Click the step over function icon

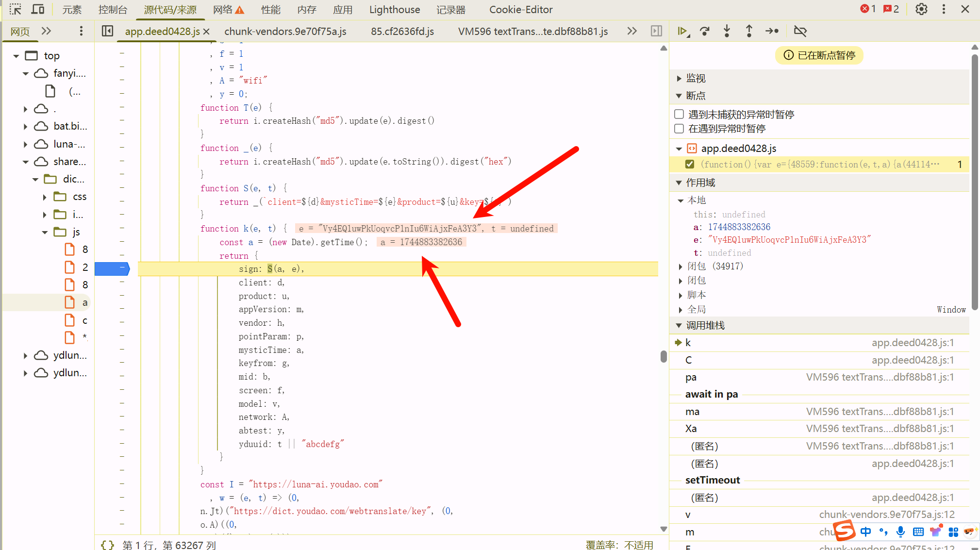pyautogui.click(x=705, y=31)
